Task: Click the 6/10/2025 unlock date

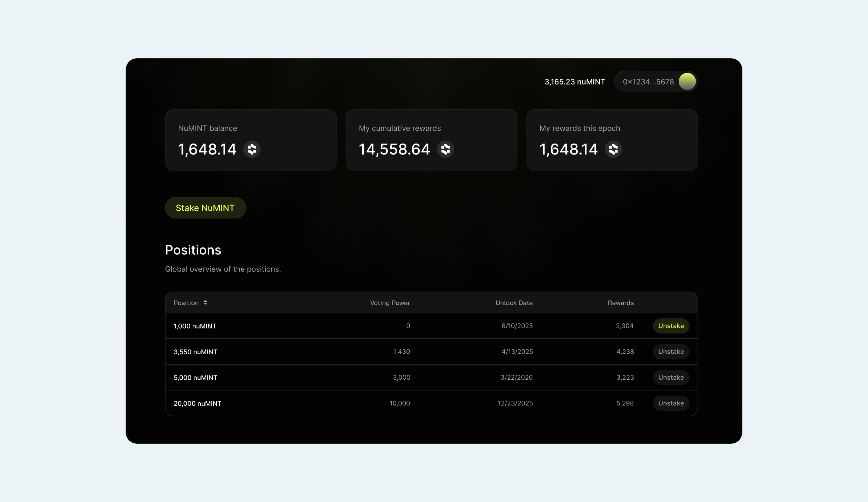Action: click(517, 326)
